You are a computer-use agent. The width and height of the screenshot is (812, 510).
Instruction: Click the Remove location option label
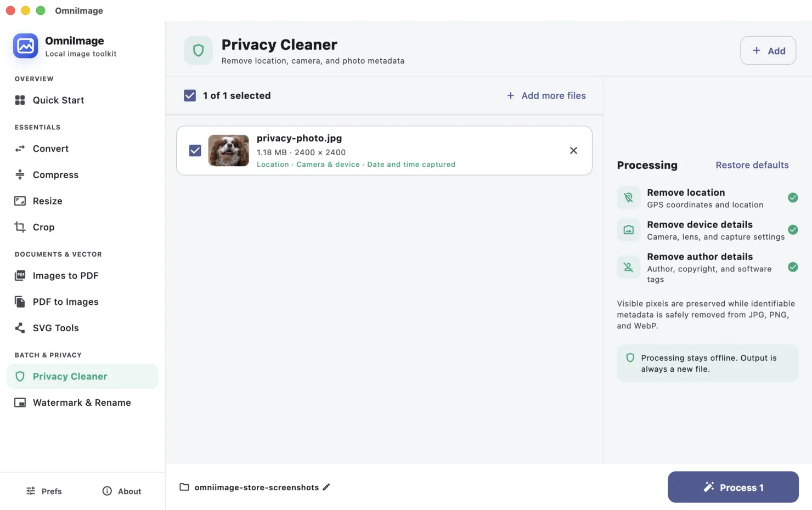[x=686, y=192]
